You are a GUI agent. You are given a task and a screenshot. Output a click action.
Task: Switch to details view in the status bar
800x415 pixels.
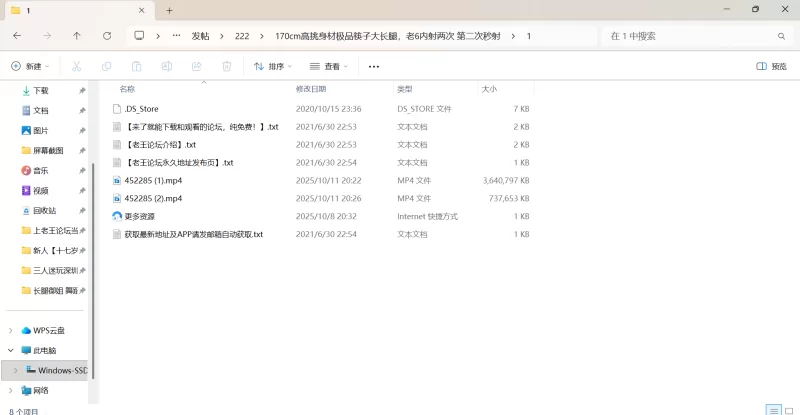tap(772, 410)
